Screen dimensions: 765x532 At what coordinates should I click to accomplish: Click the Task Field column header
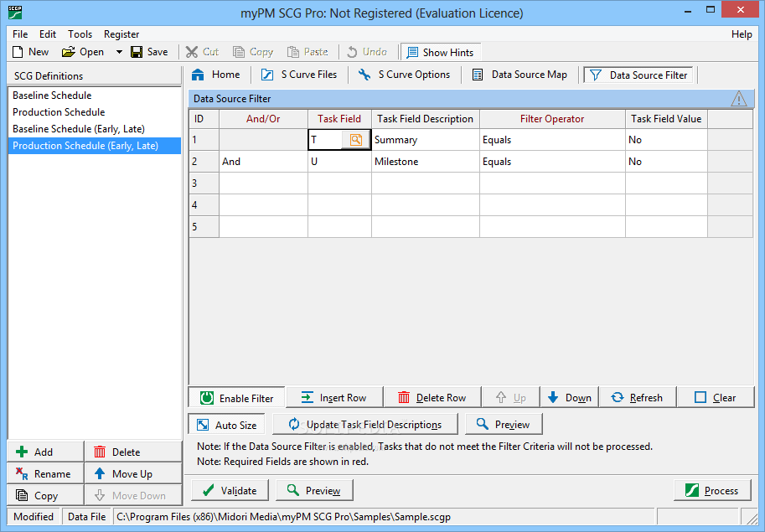[x=339, y=119]
